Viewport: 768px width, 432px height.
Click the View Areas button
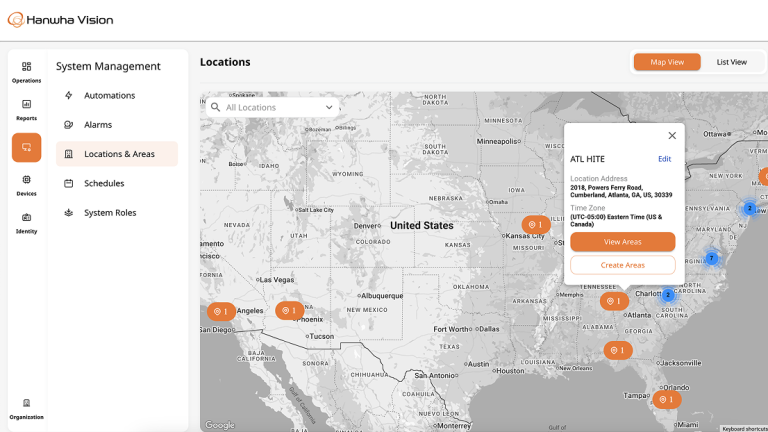click(x=623, y=242)
